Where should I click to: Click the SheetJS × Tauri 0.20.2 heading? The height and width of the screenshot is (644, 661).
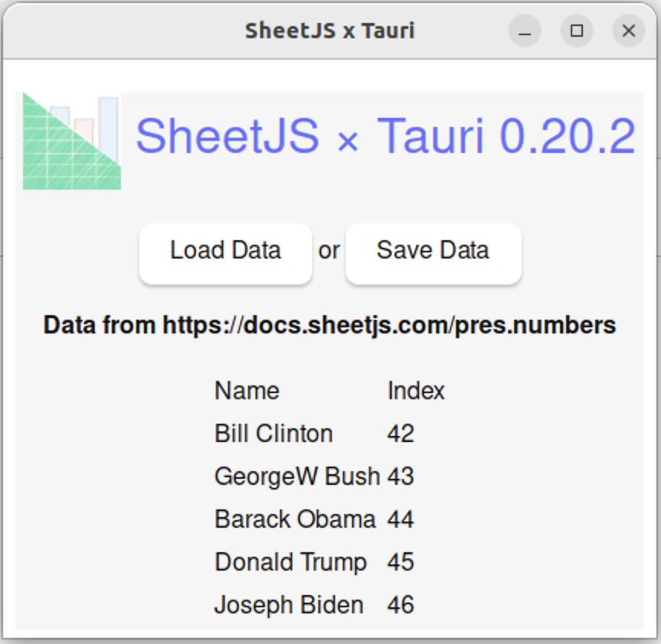385,137
